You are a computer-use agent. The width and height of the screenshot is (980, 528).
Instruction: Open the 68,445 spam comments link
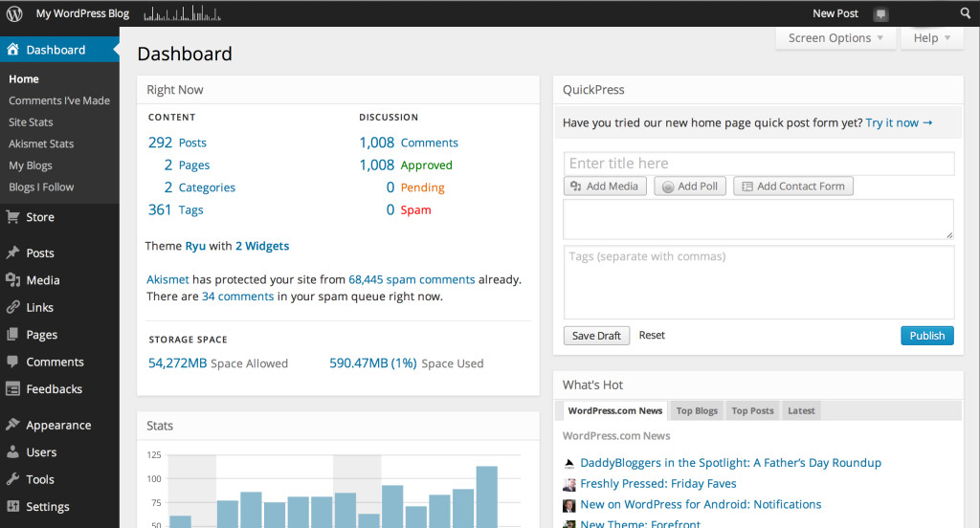(412, 279)
